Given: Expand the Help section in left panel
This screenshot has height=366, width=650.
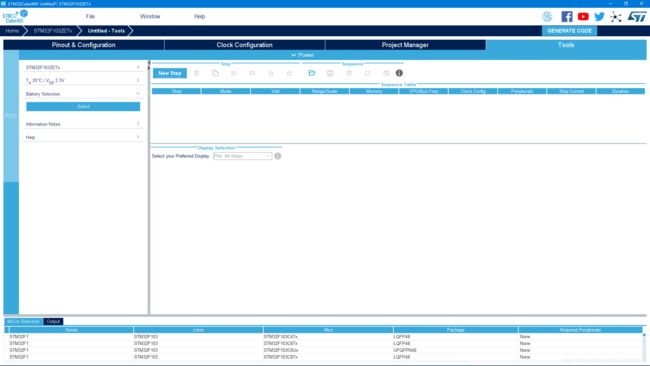Looking at the screenshot, I should (x=83, y=137).
